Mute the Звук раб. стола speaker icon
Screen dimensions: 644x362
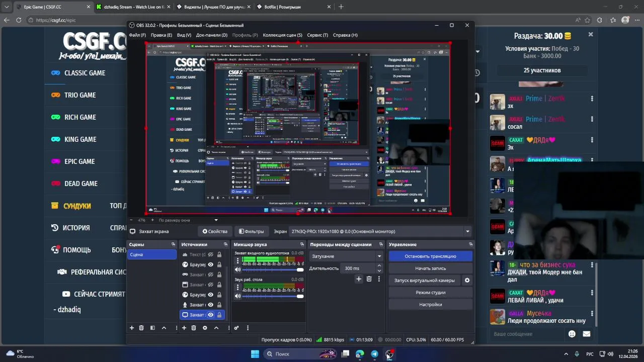pos(238,296)
